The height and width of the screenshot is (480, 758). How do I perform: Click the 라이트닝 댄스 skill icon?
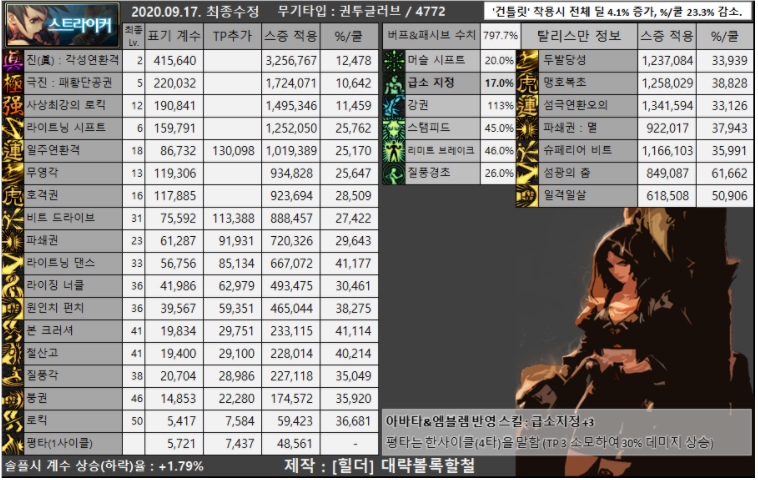[13, 263]
